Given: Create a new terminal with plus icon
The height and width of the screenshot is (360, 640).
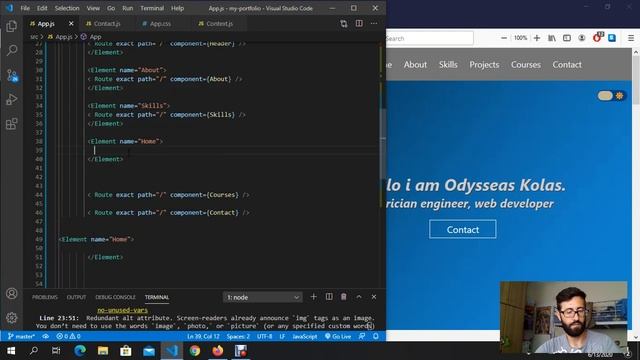Looking at the screenshot, I should pyautogui.click(x=313, y=297).
